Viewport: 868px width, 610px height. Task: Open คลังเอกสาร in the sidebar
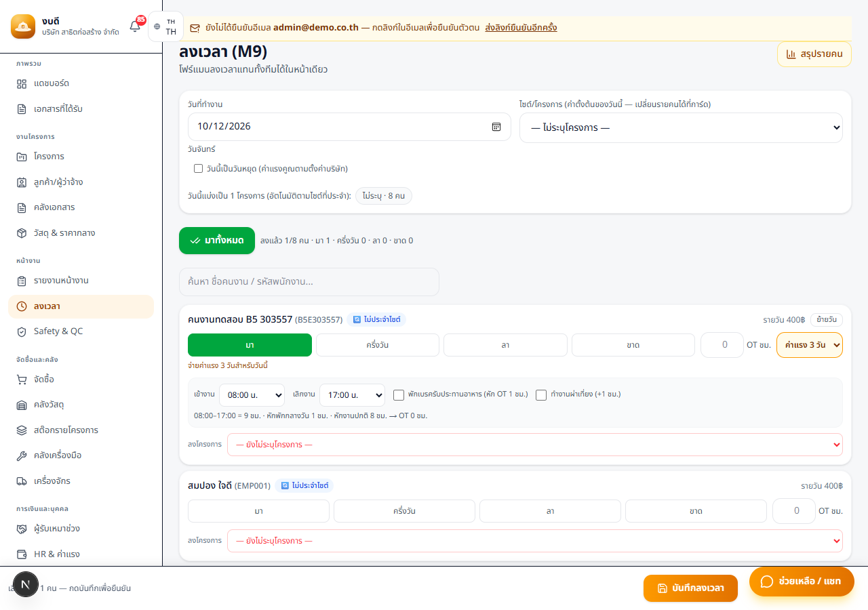point(81,207)
